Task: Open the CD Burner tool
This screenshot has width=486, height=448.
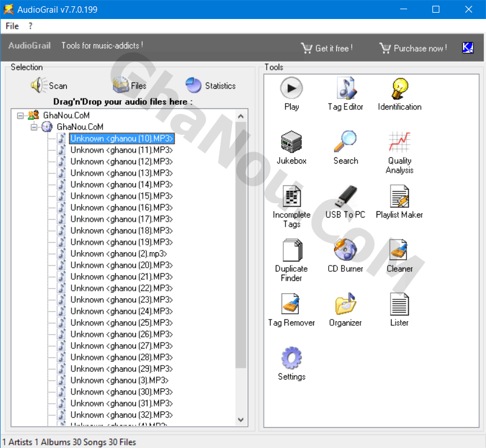Action: click(x=345, y=256)
